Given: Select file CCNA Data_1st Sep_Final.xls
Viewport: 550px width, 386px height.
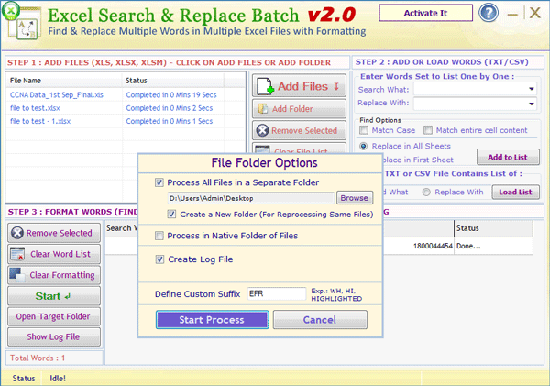Looking at the screenshot, I should 57,95.
